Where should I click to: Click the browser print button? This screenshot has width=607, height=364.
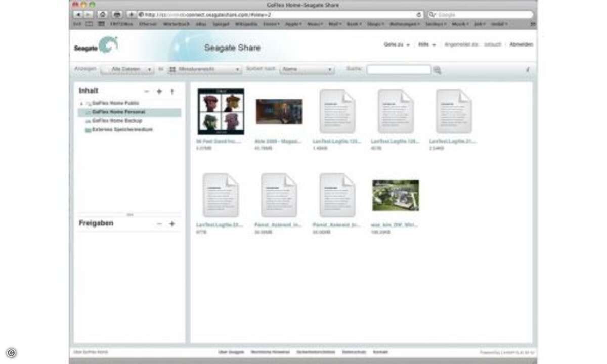click(117, 15)
